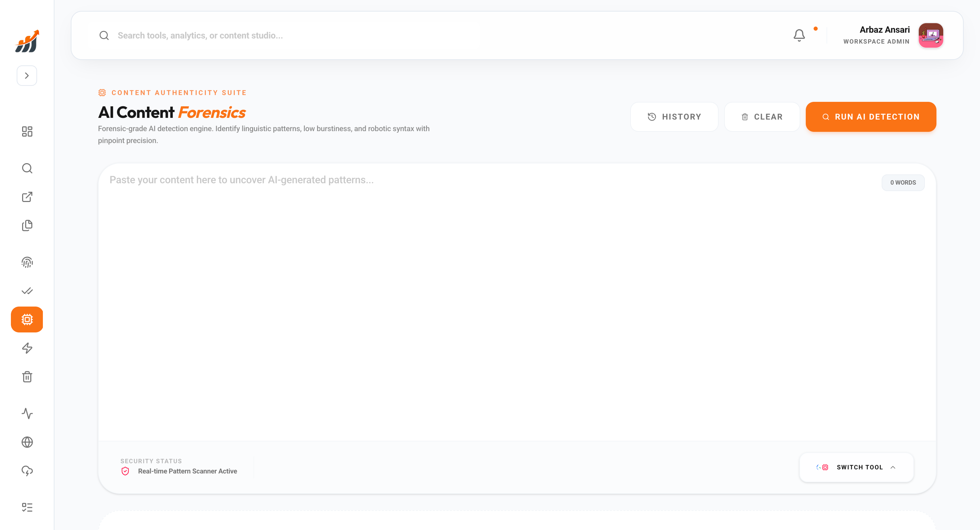Click the activity pulse monitor icon
The image size is (980, 530).
[27, 414]
